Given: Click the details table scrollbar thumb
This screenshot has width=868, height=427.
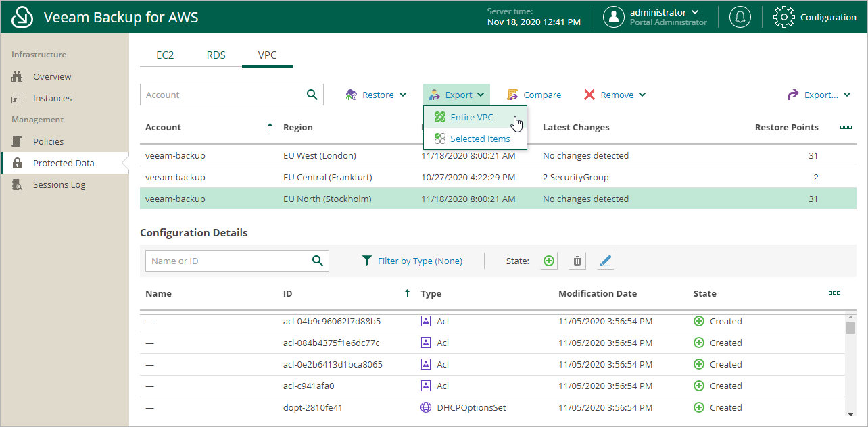Looking at the screenshot, I should point(850,328).
